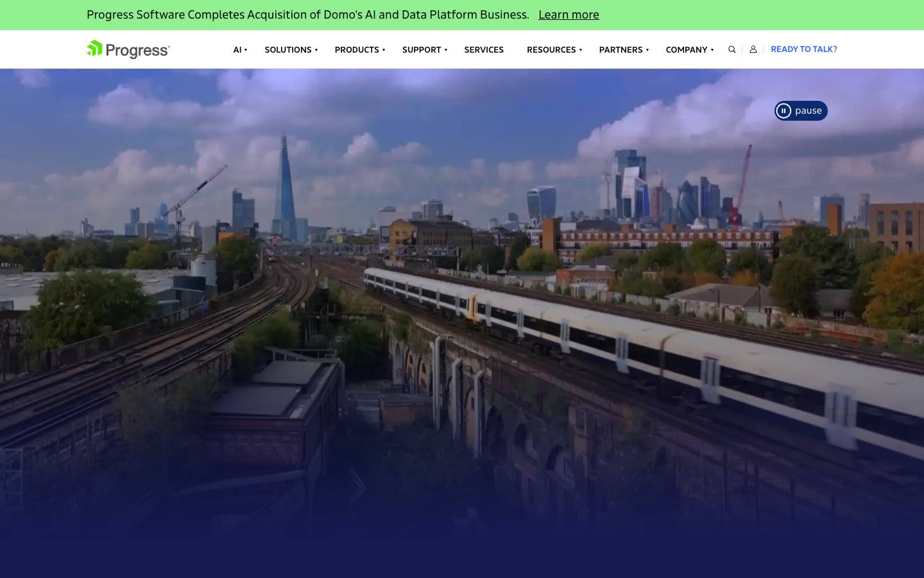Expand the Support dropdown arrow

click(x=446, y=50)
